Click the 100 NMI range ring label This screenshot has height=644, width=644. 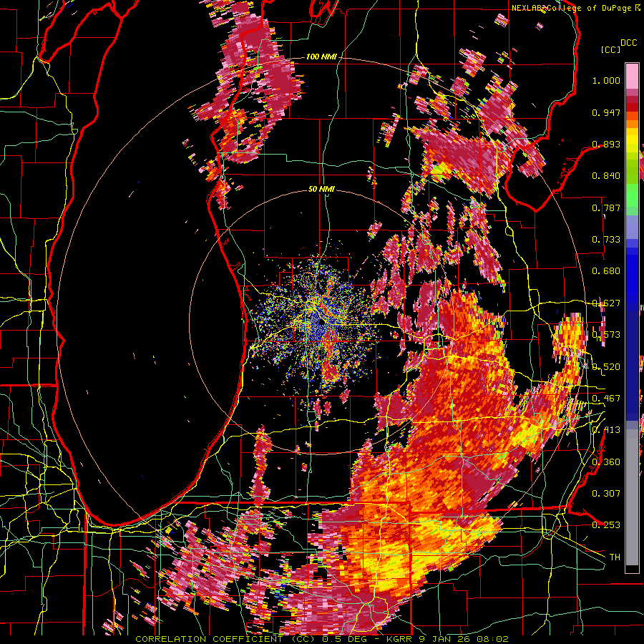[321, 57]
